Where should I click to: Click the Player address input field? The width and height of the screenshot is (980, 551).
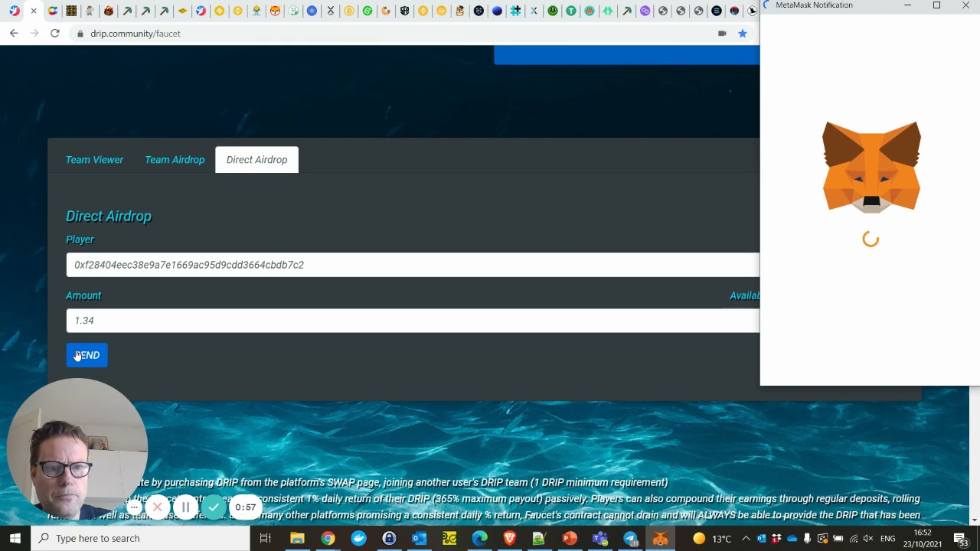(413, 265)
